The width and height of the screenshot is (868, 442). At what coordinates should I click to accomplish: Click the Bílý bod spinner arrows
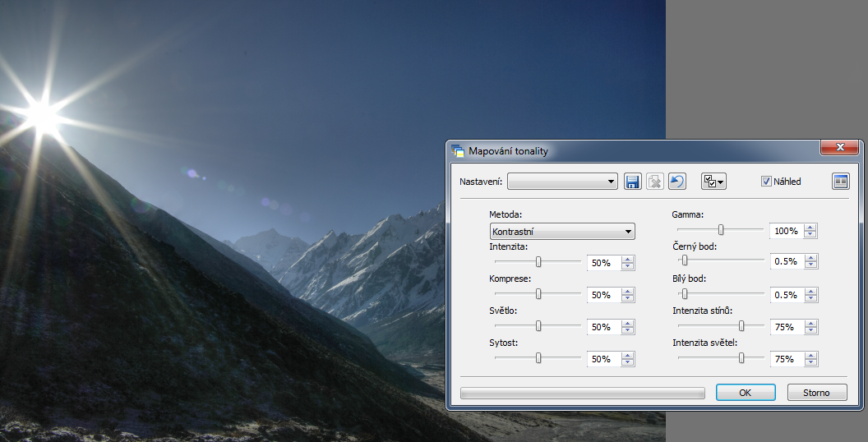tap(810, 296)
